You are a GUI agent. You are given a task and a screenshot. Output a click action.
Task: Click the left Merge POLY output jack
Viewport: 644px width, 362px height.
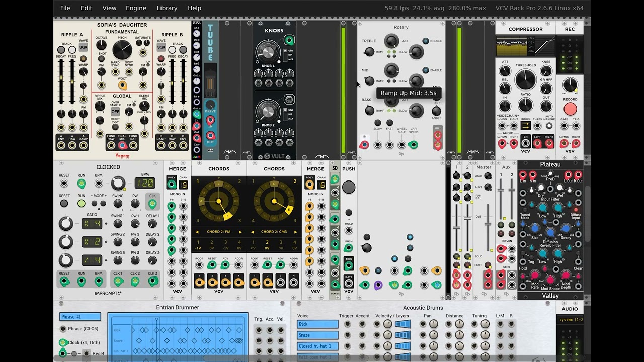point(172,185)
